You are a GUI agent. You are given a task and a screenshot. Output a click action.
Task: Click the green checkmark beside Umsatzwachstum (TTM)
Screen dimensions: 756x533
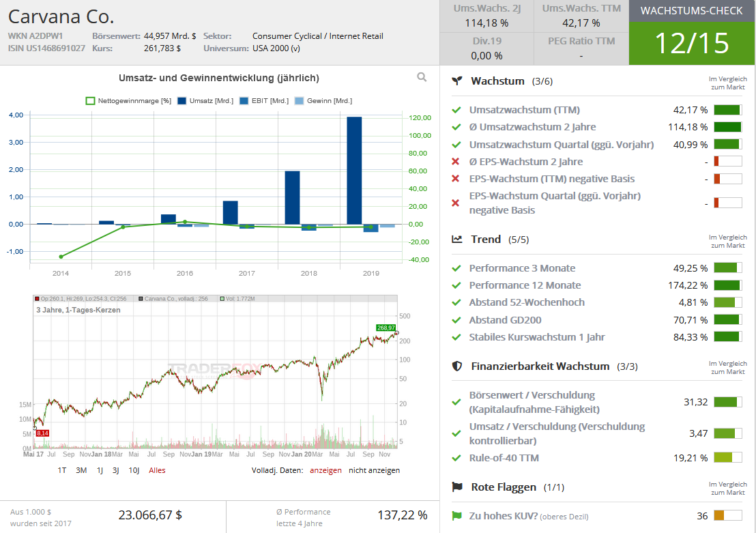coord(456,110)
